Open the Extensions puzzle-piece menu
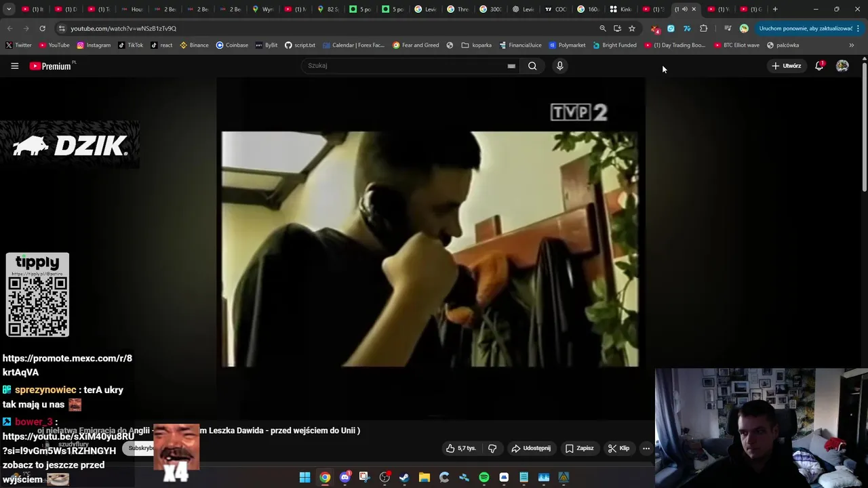Viewport: 868px width, 488px height. 703,28
